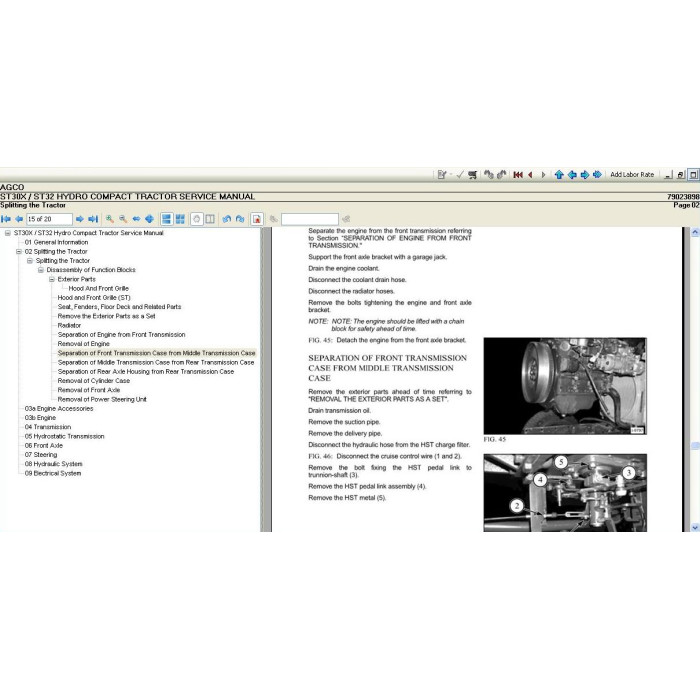Click the gray next triangle icon
This screenshot has width=700, height=700.
(543, 175)
